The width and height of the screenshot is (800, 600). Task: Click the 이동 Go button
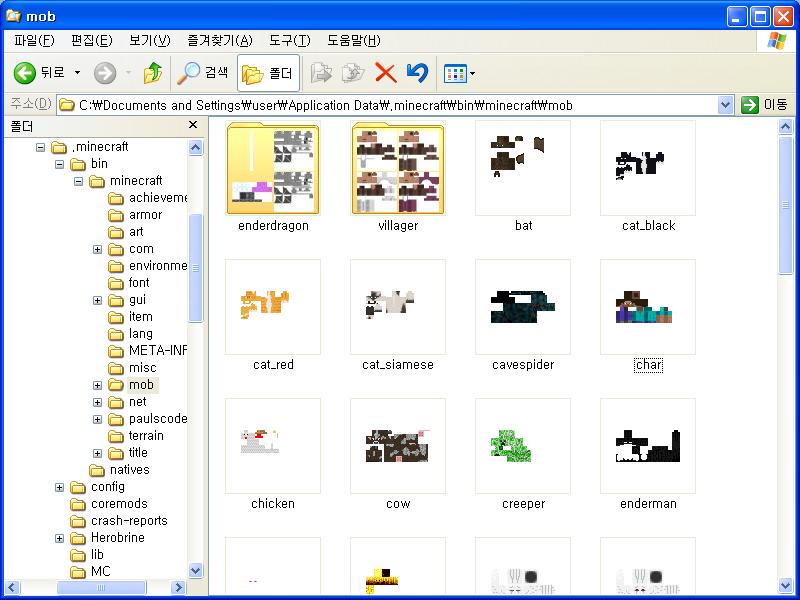pos(764,105)
